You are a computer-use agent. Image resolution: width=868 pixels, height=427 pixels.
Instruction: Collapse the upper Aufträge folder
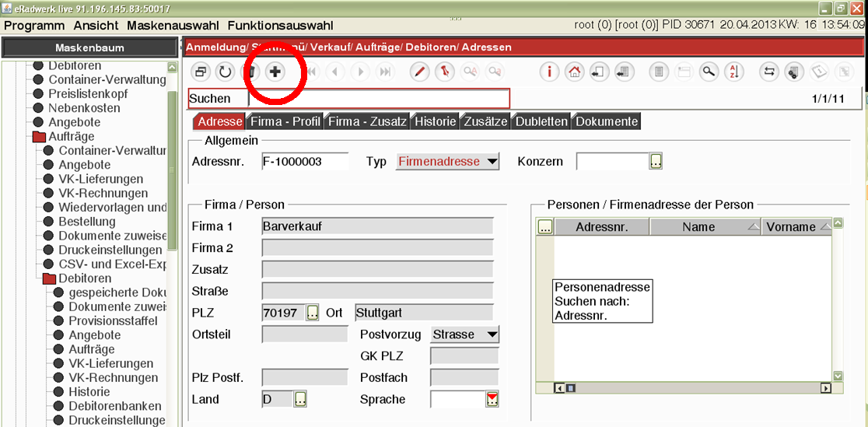[40, 136]
